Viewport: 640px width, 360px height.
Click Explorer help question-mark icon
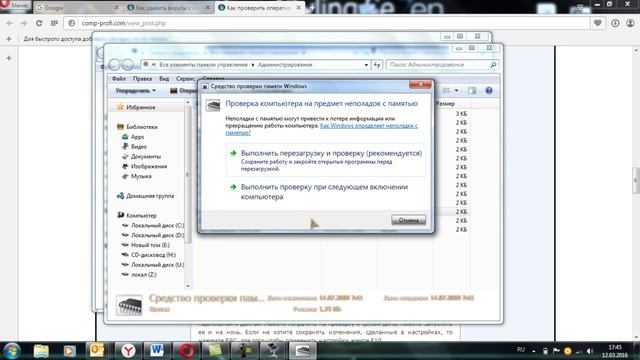pyautogui.click(x=489, y=91)
